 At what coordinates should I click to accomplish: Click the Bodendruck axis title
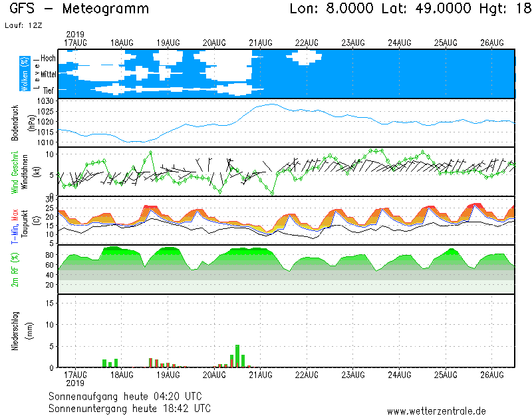15,122
